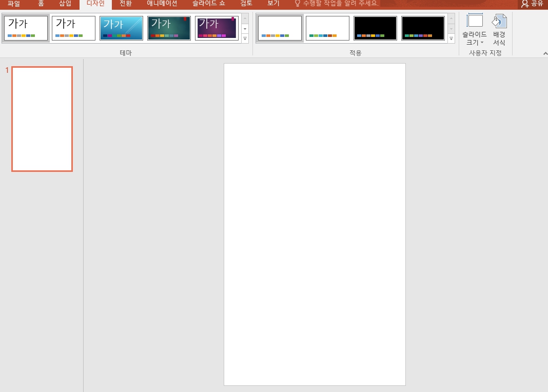Switch to the 홈 tab
The width and height of the screenshot is (548, 392).
click(x=41, y=4)
